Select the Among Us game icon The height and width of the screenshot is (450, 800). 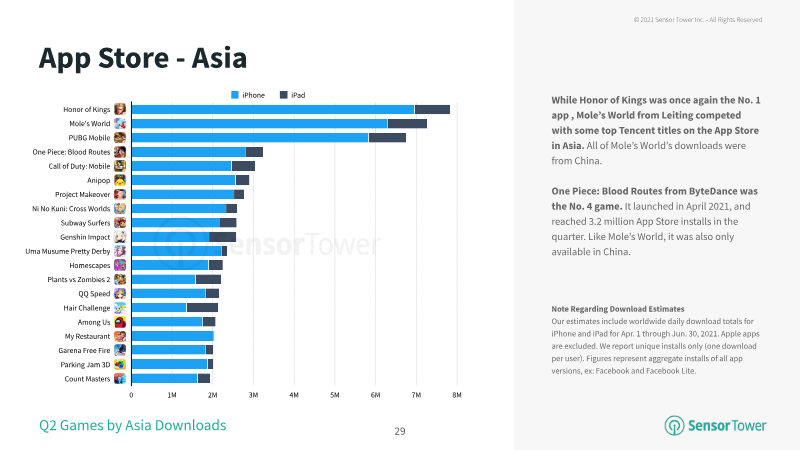tap(120, 322)
